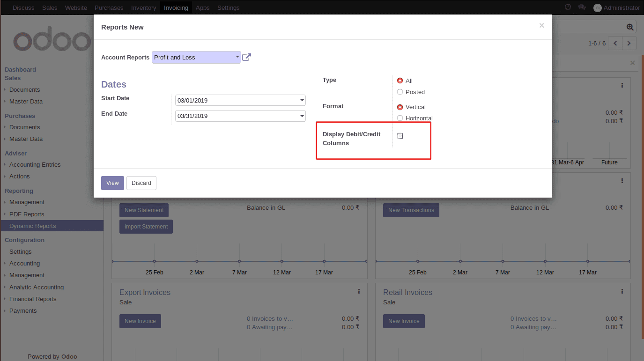The width and height of the screenshot is (644, 361).
Task: Open the Invoicing menu
Action: tap(176, 7)
